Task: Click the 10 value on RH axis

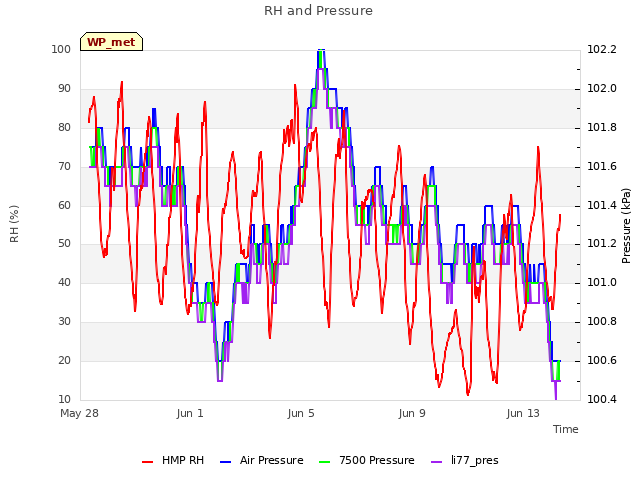Action: click(64, 399)
